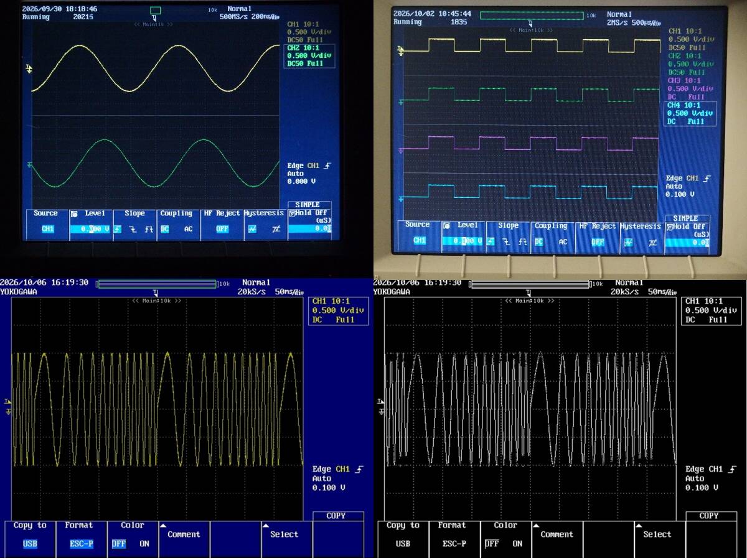Select highlighted CH4 10:1 channel box on four-channel scope
Screen dimensions: 747x560
click(x=690, y=114)
